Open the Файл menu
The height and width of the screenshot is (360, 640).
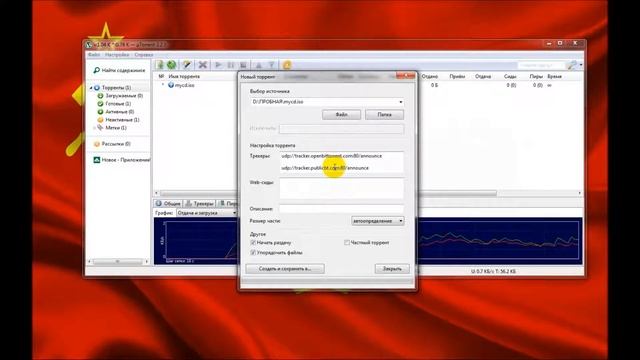tap(94, 55)
